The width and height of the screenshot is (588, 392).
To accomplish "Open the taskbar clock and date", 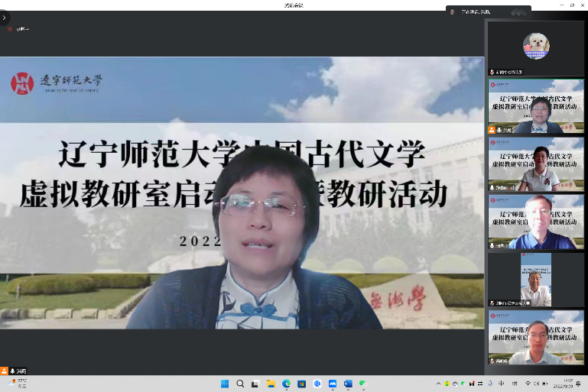I will (567, 384).
